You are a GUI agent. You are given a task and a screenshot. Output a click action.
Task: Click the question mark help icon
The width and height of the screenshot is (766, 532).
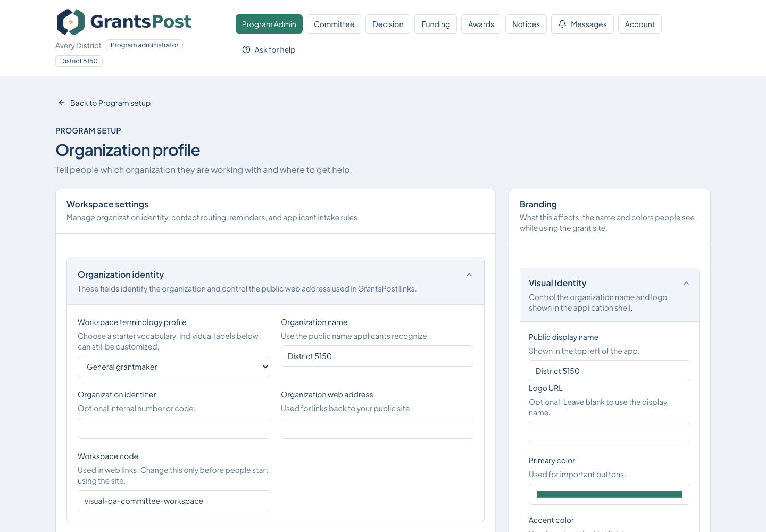[246, 49]
